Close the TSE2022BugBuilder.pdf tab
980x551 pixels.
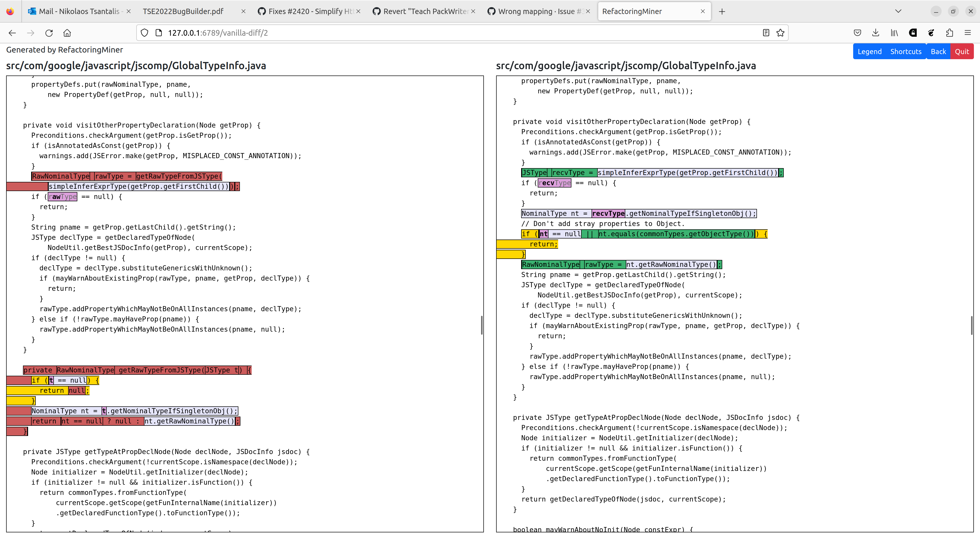[243, 11]
